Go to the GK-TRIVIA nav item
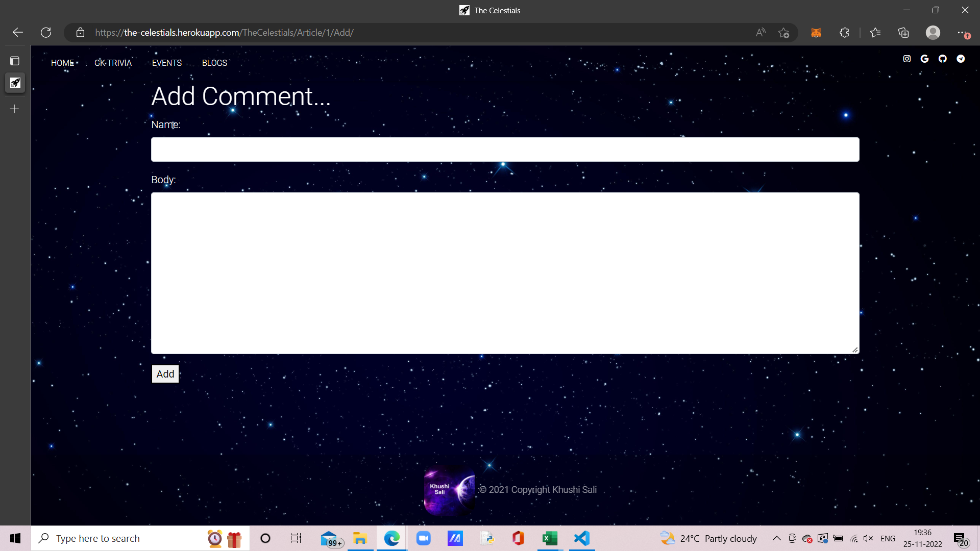This screenshot has height=551, width=980. click(113, 63)
